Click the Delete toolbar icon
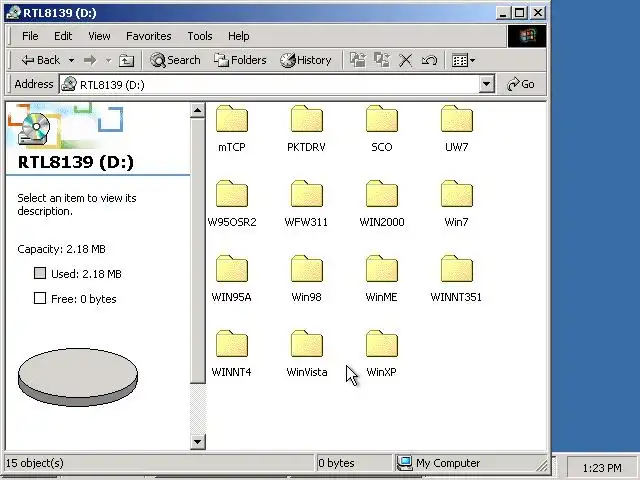640x480 pixels. [405, 60]
